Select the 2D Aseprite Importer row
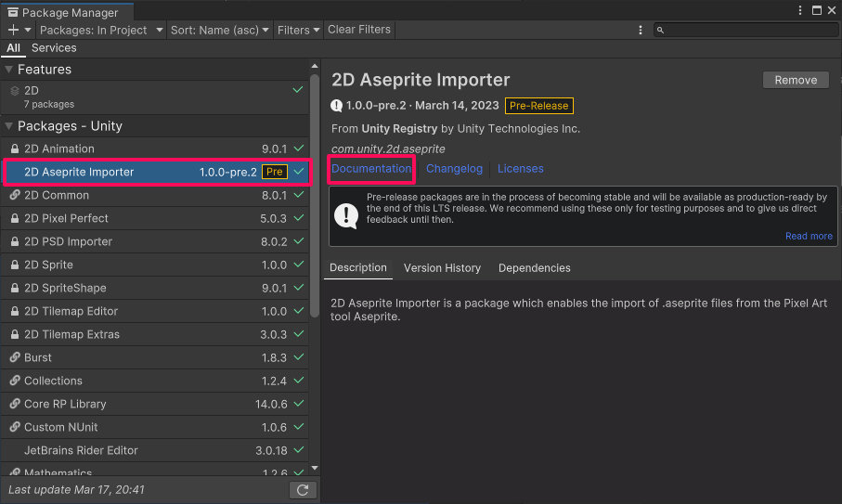Viewport: 842px width, 504px height. point(155,172)
